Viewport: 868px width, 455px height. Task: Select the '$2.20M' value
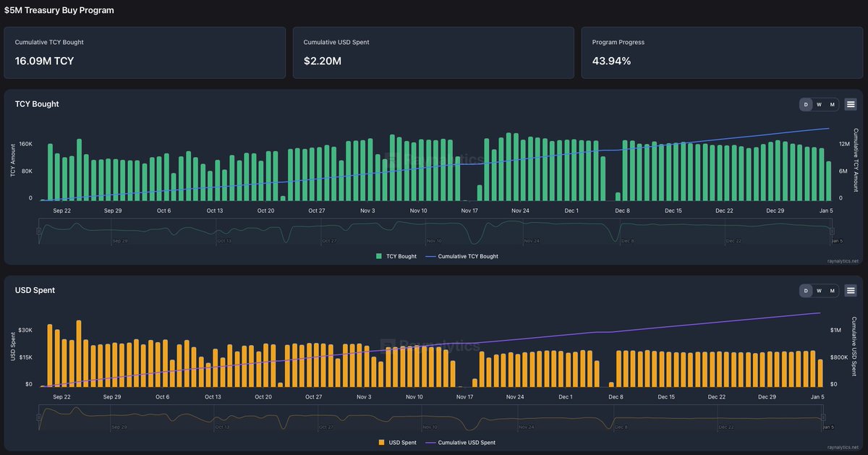coord(323,61)
